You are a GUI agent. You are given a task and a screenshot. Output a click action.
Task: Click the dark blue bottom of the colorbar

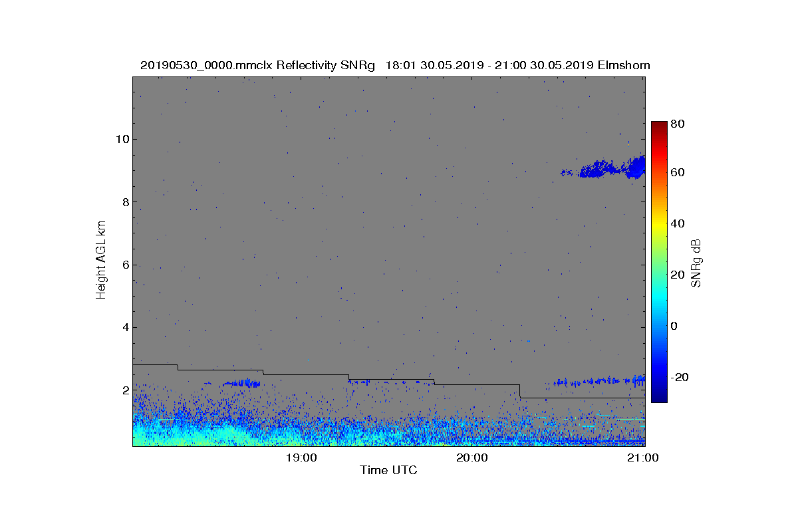pos(659,396)
